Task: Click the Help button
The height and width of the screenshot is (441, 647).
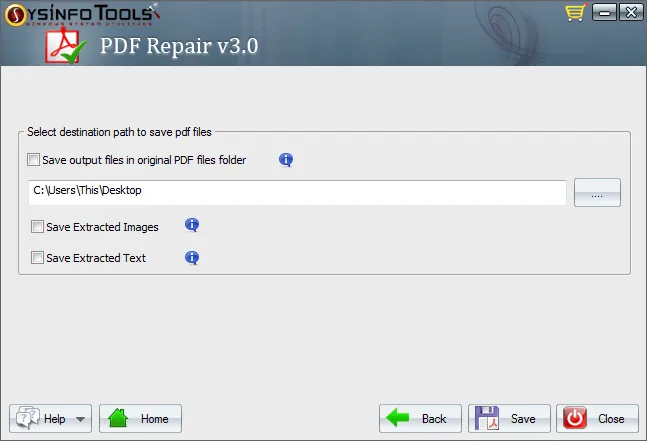Action: point(50,419)
